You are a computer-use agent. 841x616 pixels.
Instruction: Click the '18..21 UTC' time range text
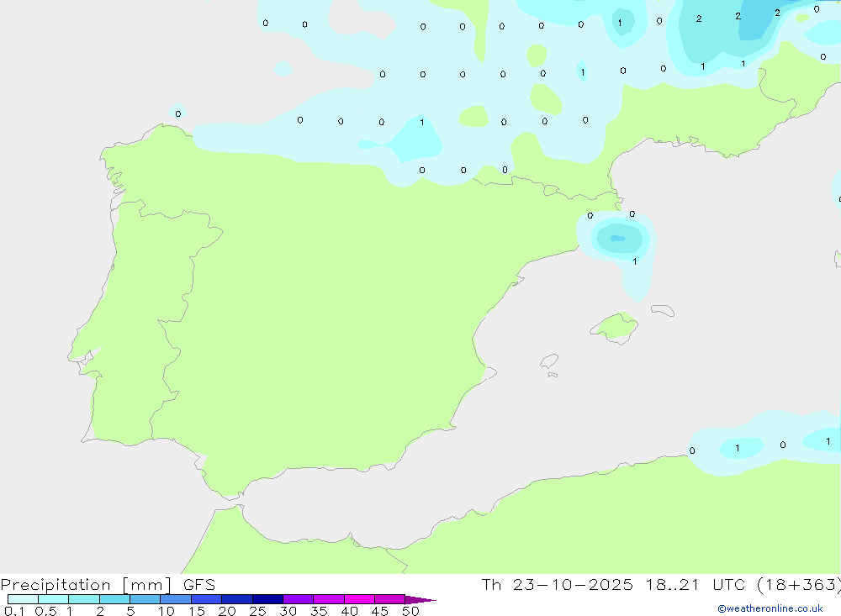[696, 585]
